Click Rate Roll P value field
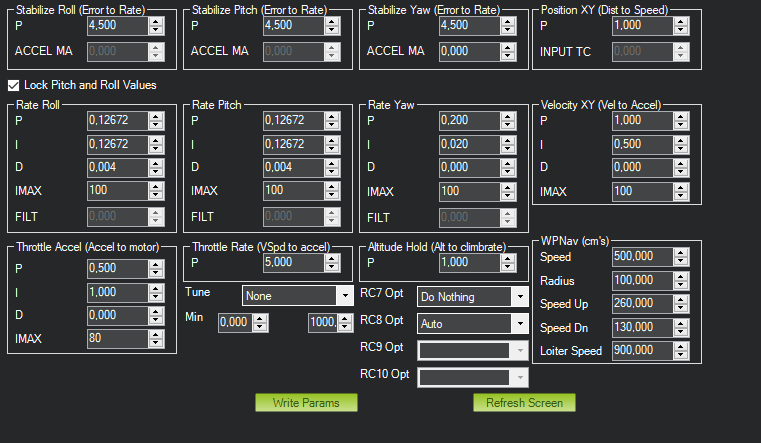 point(117,121)
